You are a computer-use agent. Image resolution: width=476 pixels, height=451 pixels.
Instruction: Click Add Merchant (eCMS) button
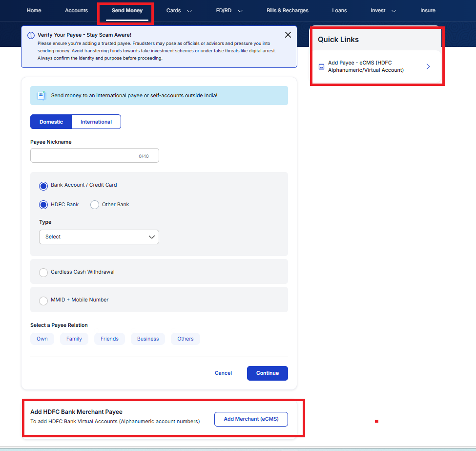(x=251, y=419)
